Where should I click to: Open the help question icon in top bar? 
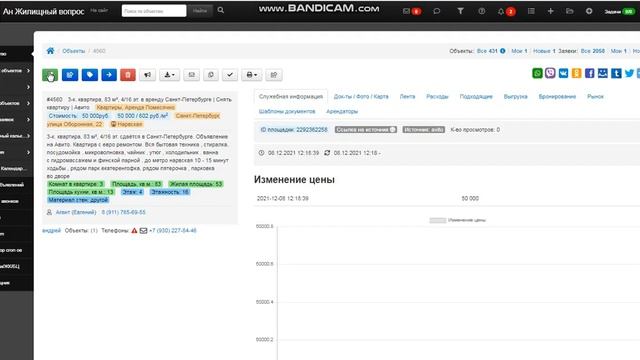pos(482,11)
